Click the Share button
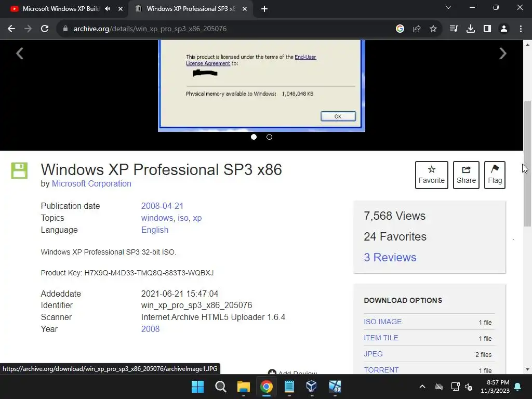This screenshot has width=532, height=399. [x=466, y=175]
